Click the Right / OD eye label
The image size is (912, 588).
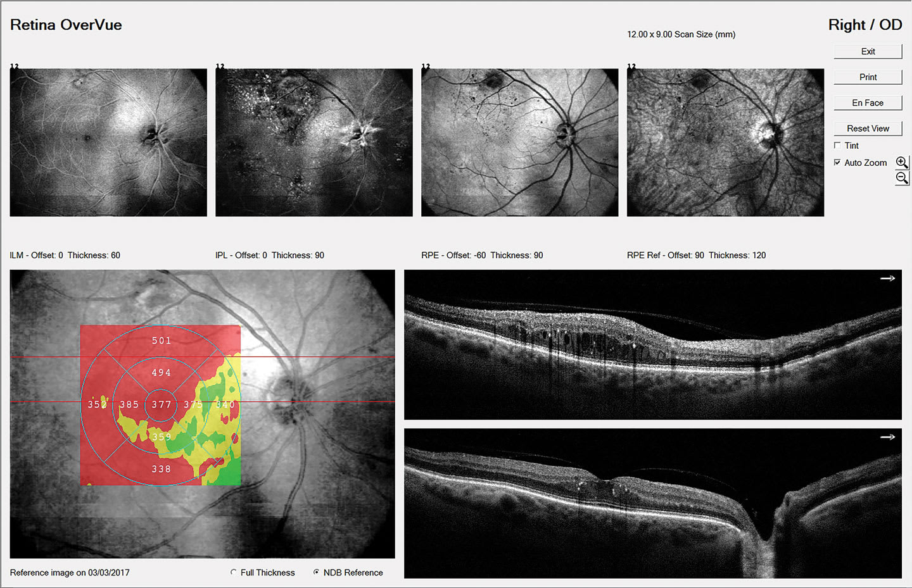coord(865,25)
